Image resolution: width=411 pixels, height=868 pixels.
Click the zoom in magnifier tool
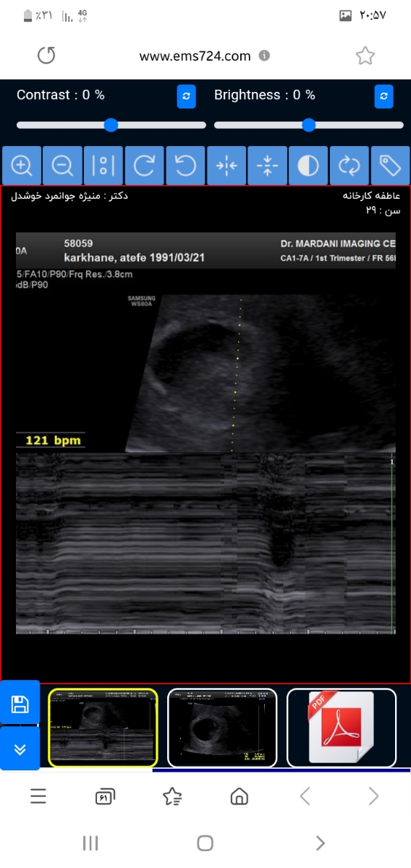22,166
